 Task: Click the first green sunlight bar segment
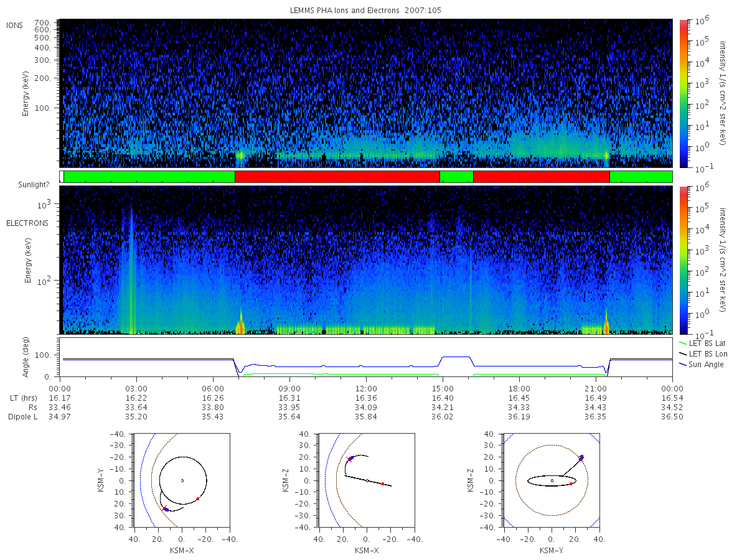click(x=149, y=177)
